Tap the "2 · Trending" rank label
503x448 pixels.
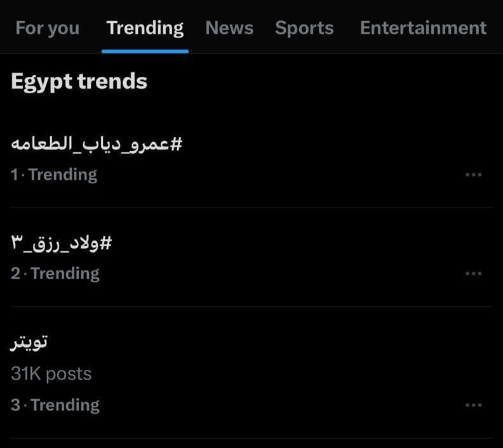click(x=55, y=273)
